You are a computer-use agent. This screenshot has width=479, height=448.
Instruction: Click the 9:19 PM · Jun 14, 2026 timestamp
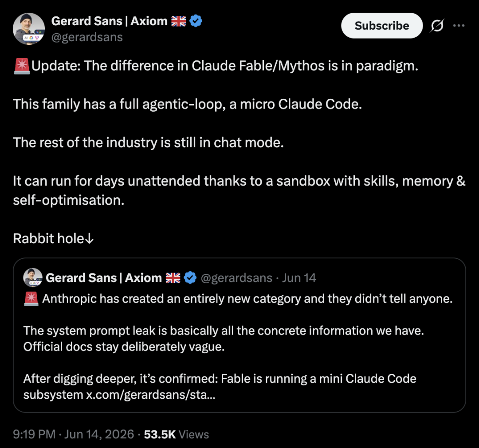[x=73, y=434]
